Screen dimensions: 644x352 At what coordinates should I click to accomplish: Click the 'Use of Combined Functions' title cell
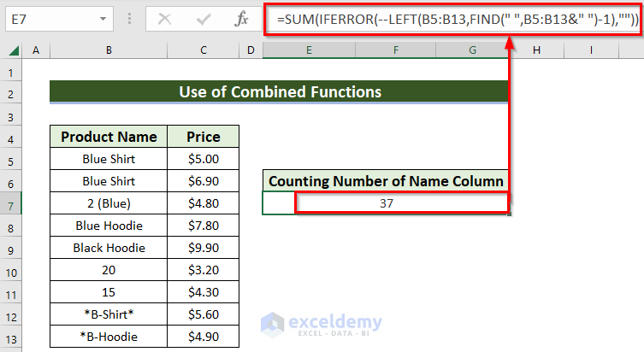click(x=280, y=92)
